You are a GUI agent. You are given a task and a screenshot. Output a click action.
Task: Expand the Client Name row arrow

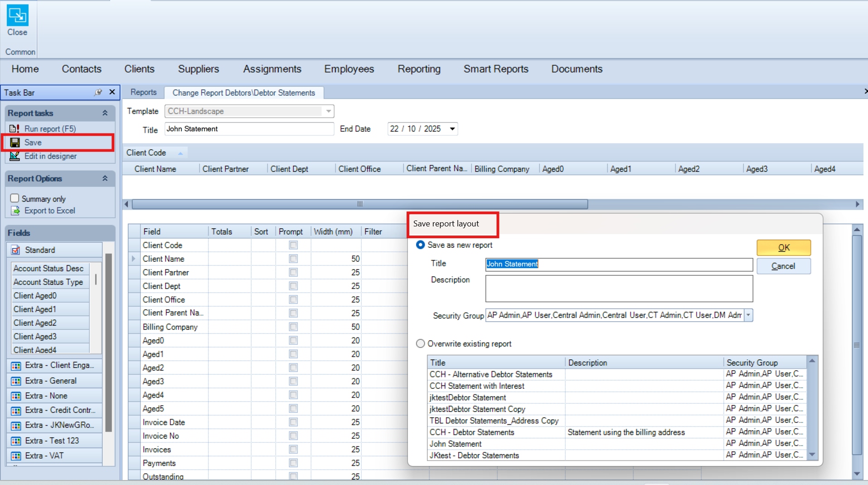134,259
